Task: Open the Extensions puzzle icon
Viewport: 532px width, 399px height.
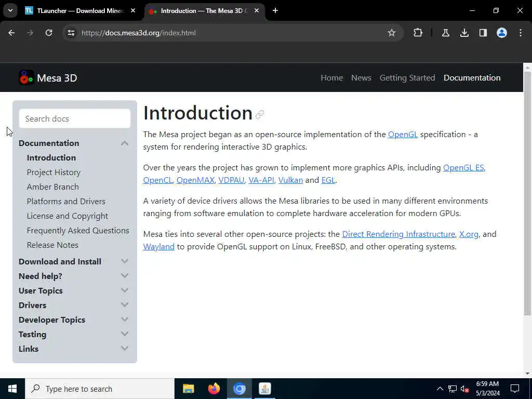Action: point(418,33)
